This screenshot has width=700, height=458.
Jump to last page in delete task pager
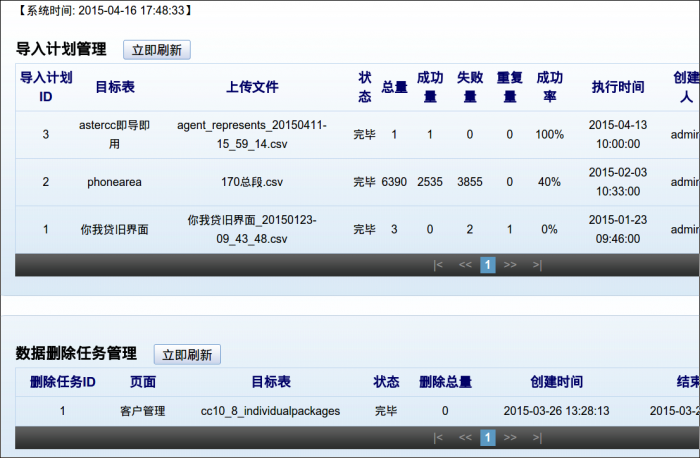coord(537,437)
